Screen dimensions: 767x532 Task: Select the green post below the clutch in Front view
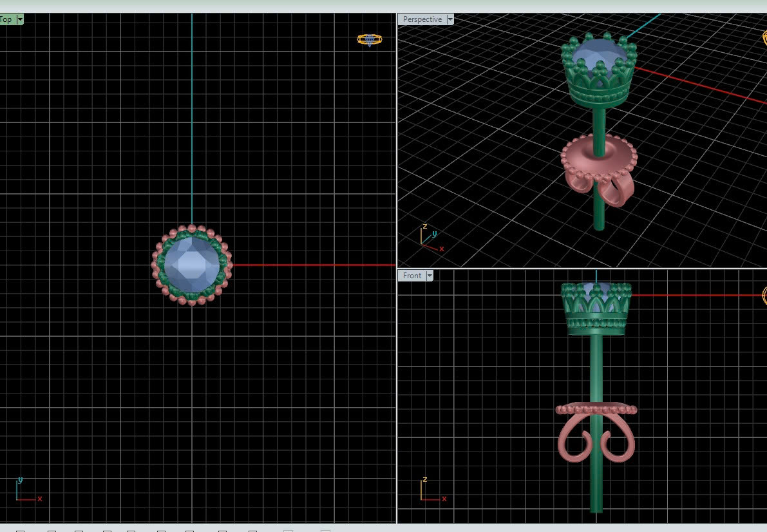pyautogui.click(x=596, y=487)
